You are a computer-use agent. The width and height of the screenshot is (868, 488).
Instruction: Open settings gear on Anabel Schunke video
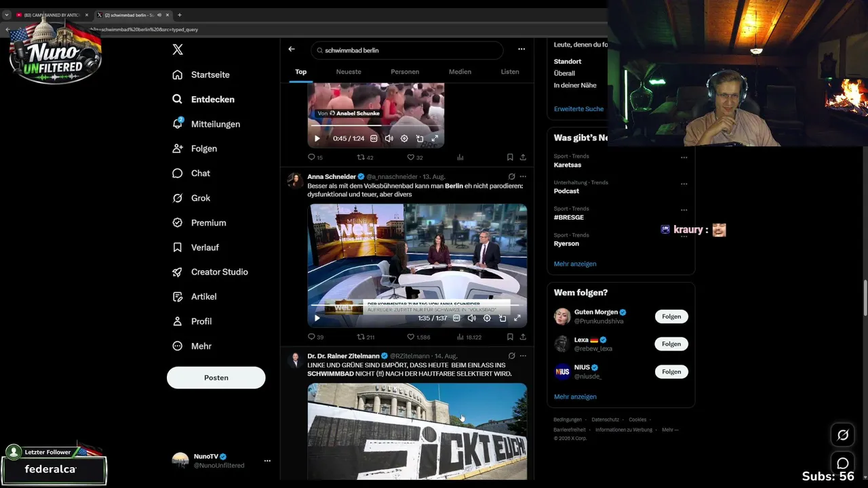coord(404,138)
